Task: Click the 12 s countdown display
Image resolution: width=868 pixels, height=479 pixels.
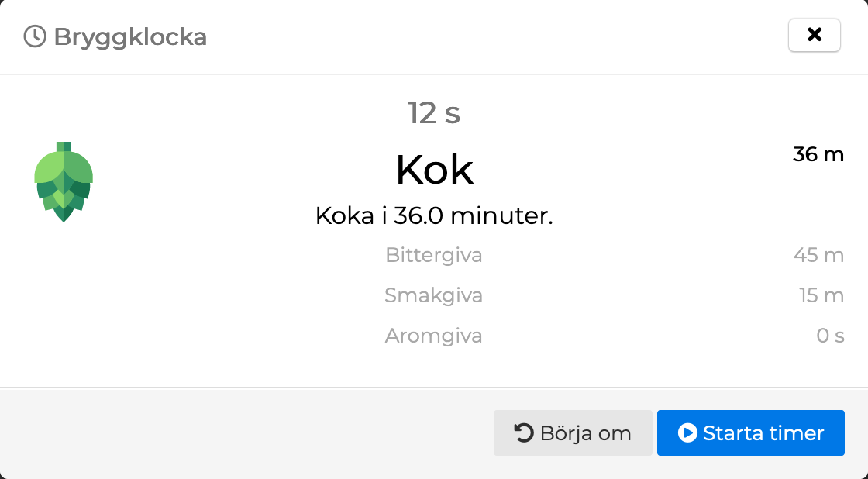Action: (x=434, y=113)
